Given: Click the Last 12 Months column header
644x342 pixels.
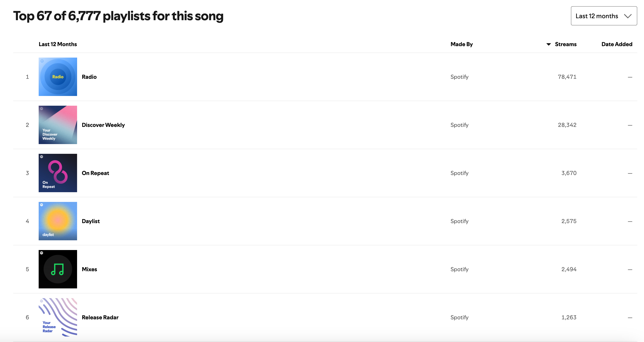Looking at the screenshot, I should tap(58, 44).
